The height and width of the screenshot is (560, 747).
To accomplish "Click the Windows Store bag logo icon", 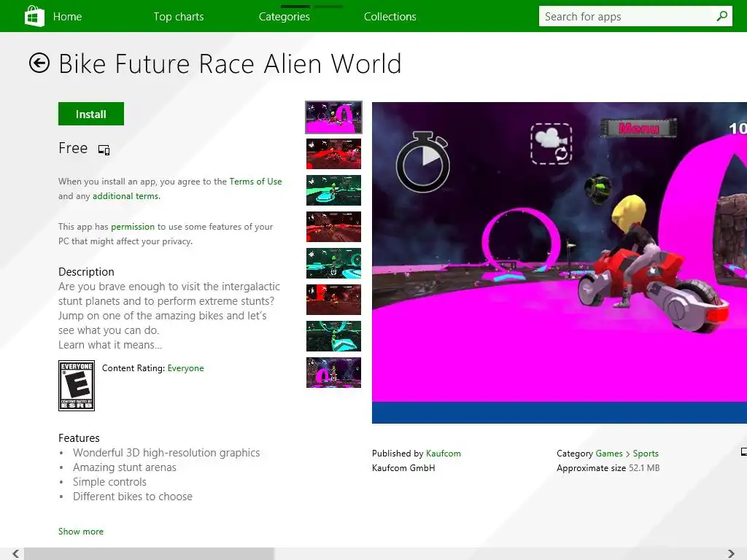I will pos(34,16).
